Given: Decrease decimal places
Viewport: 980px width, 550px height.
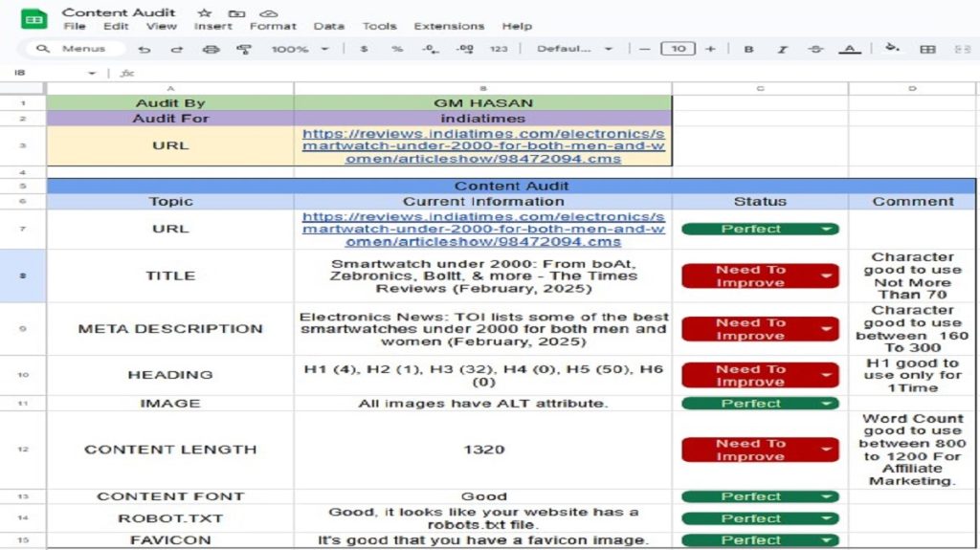Looking at the screenshot, I should (431, 49).
